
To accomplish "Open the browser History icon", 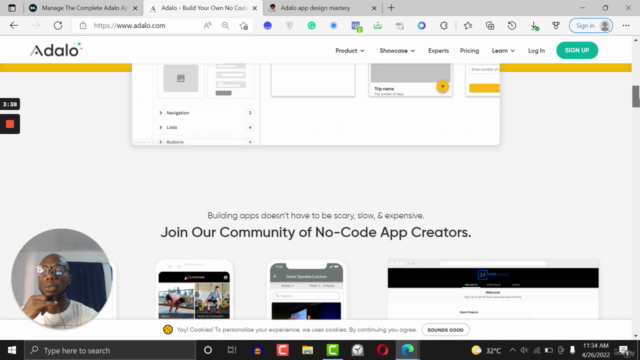I will pos(512,25).
